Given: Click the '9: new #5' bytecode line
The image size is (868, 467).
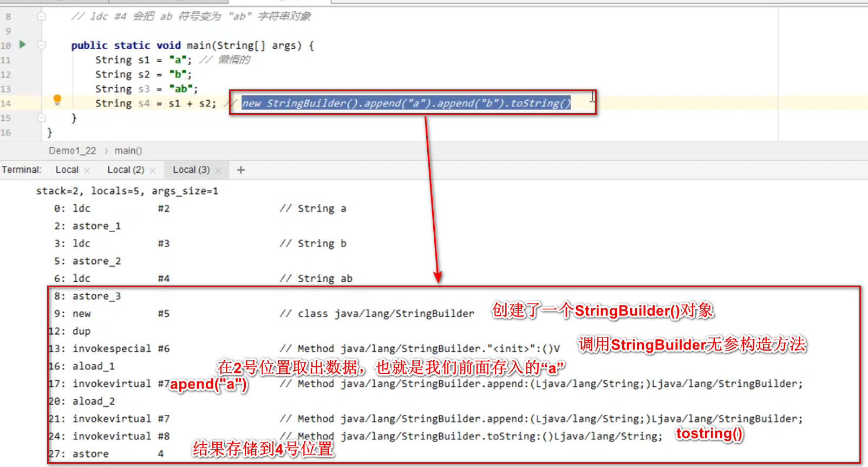Looking at the screenshot, I should click(x=264, y=314).
